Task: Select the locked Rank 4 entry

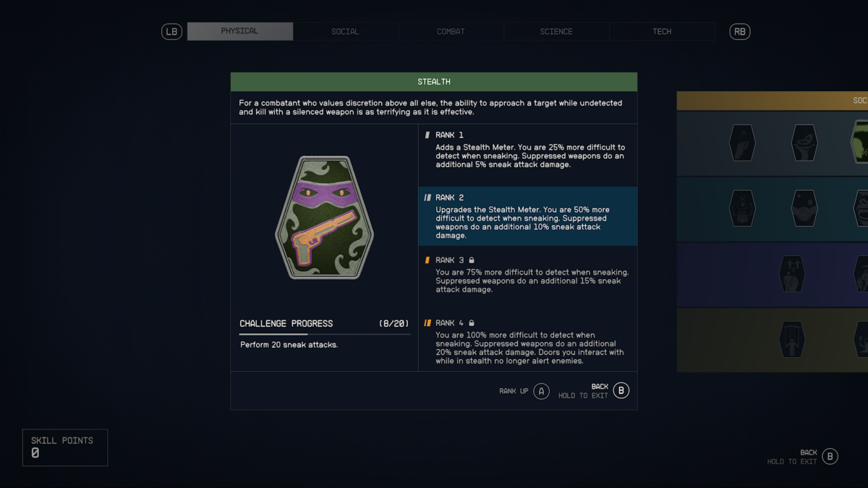Action: click(528, 342)
